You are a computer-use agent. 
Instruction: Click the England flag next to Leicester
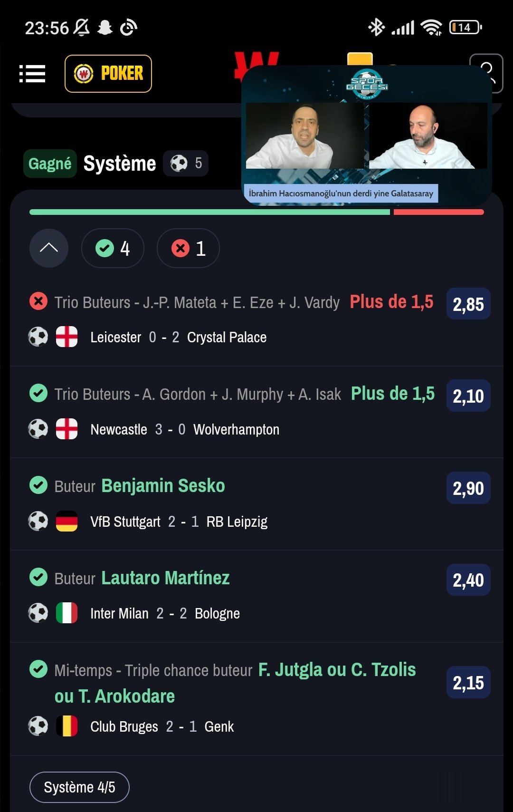[x=66, y=337]
